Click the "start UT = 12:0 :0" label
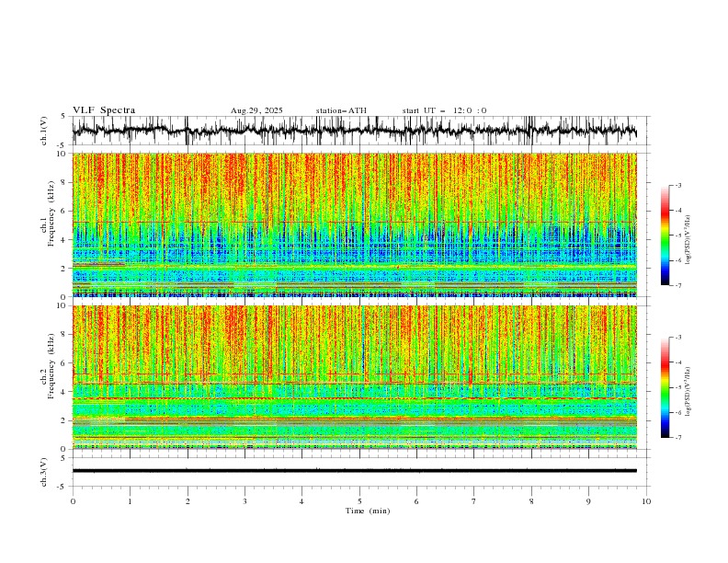The width and height of the screenshot is (728, 563). [444, 110]
